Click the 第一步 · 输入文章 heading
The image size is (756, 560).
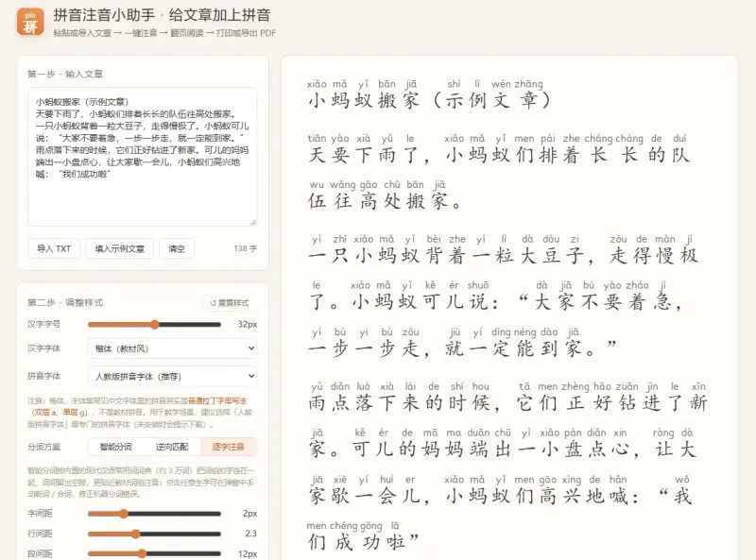point(65,74)
